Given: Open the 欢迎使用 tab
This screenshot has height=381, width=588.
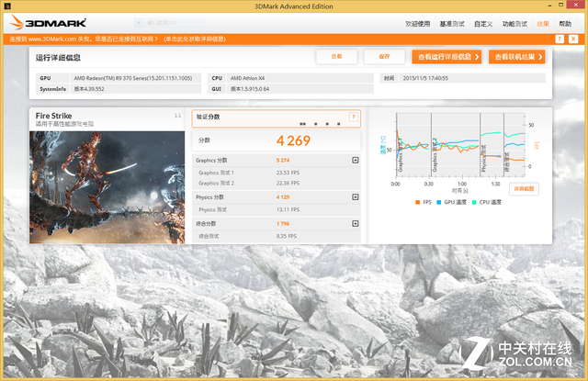Looking at the screenshot, I should pos(418,23).
